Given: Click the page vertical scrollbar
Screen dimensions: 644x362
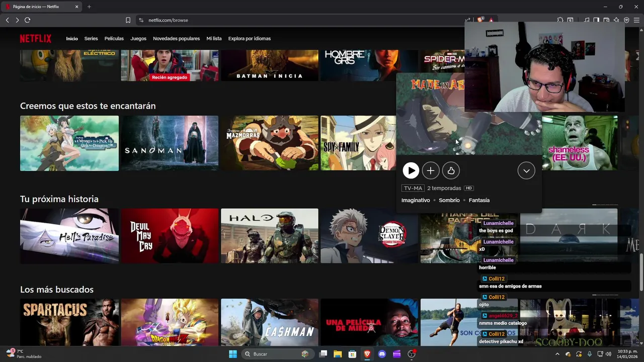Looking at the screenshot, I should pyautogui.click(x=641, y=271).
